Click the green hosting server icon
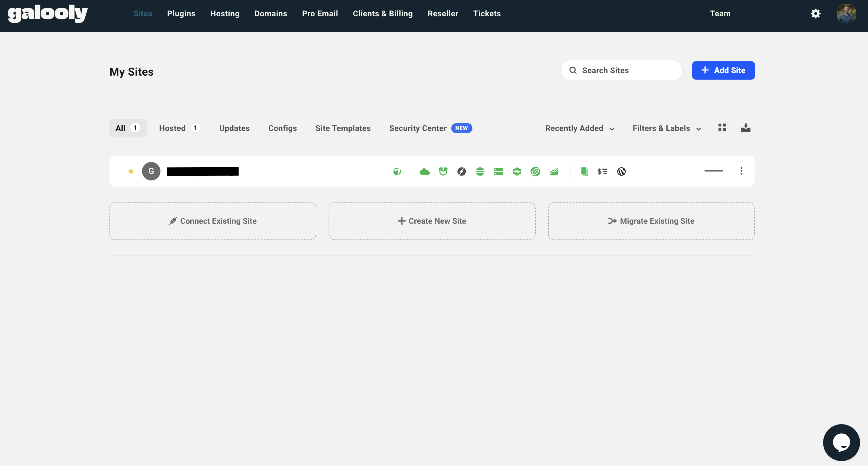Viewport: 868px width, 466px height. (x=498, y=172)
